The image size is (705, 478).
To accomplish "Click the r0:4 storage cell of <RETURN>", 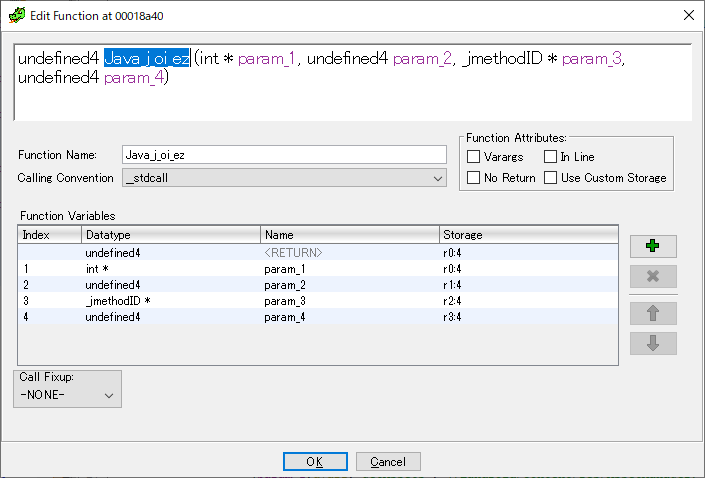I will (x=528, y=253).
